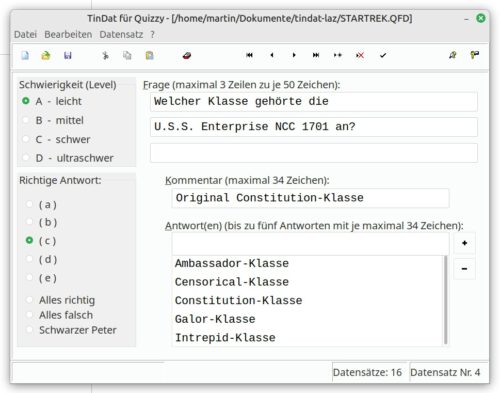500x393 pixels.
Task: Mark answer (e) as correct
Action: click(x=41, y=278)
